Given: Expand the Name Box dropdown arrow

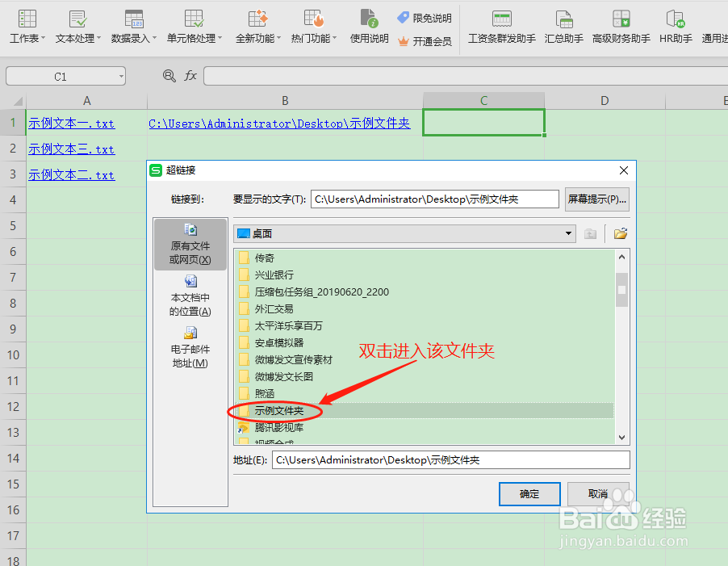Looking at the screenshot, I should tap(121, 76).
